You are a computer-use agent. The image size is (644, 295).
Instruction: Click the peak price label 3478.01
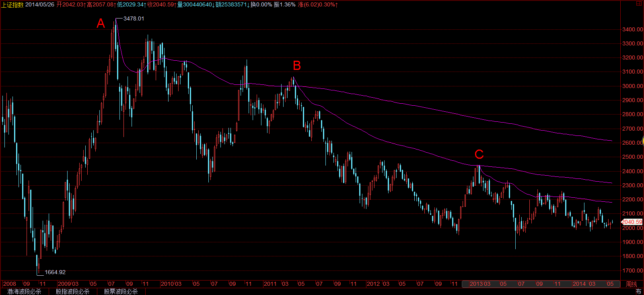click(134, 18)
